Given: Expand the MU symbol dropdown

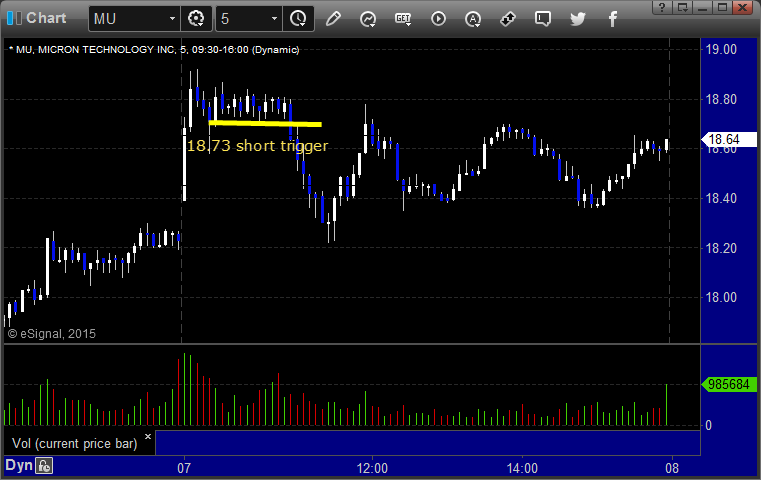Looking at the screenshot, I should coord(172,19).
